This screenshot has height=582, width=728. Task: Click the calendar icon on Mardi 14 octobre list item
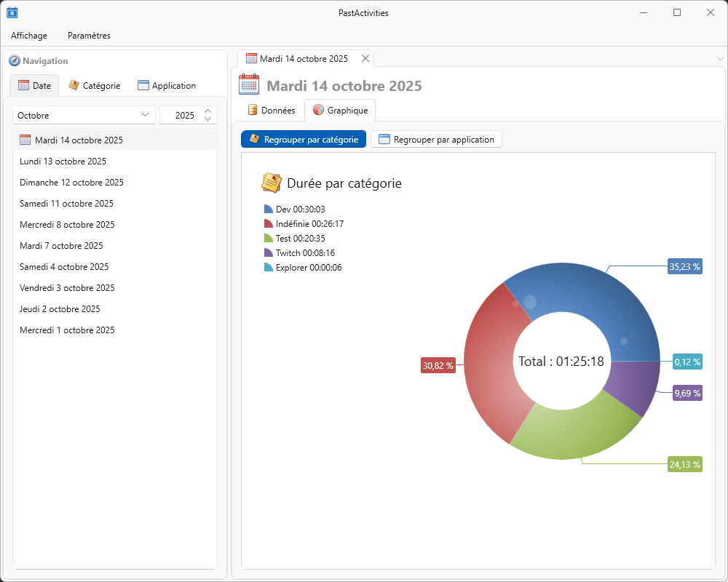point(25,140)
